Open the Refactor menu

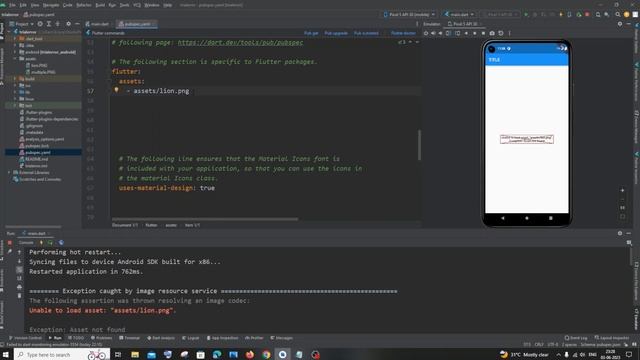point(84,5)
